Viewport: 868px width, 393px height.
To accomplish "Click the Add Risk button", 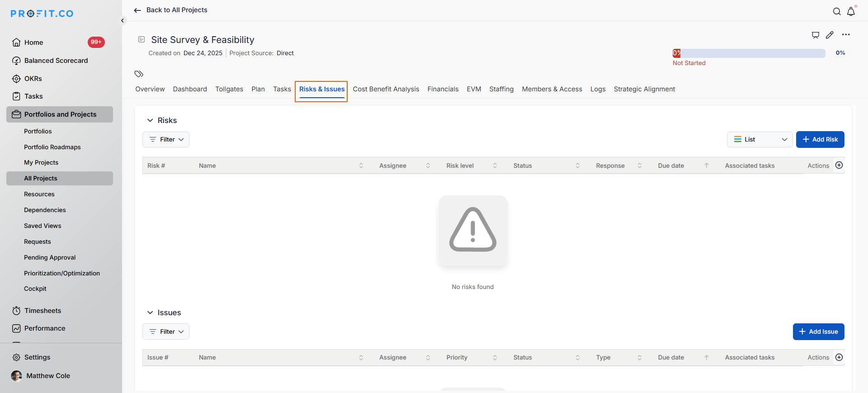I will click(x=820, y=139).
